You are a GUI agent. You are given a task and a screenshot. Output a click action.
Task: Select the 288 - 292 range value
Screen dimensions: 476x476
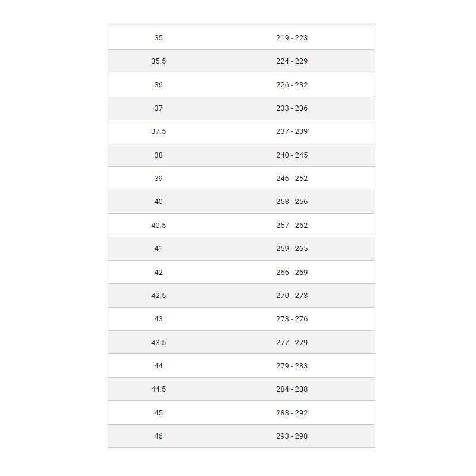point(292,413)
